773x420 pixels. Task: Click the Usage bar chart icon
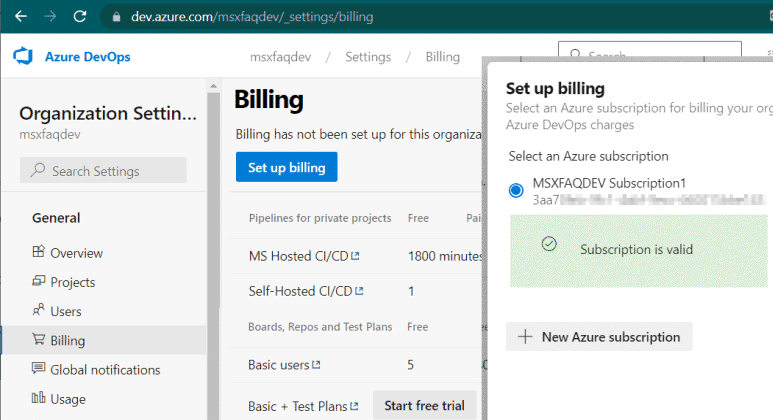pyautogui.click(x=38, y=397)
